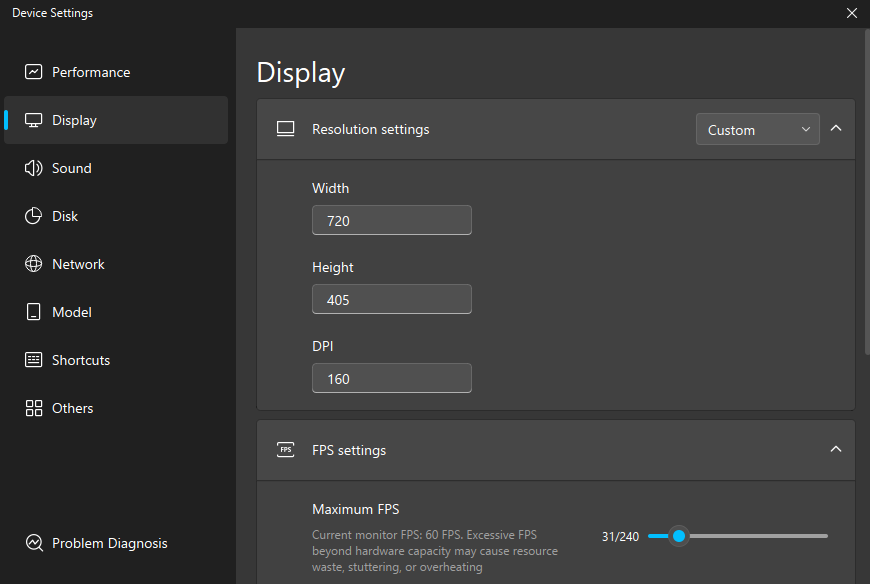The height and width of the screenshot is (584, 870).
Task: Click the Network globe icon
Action: point(33,264)
